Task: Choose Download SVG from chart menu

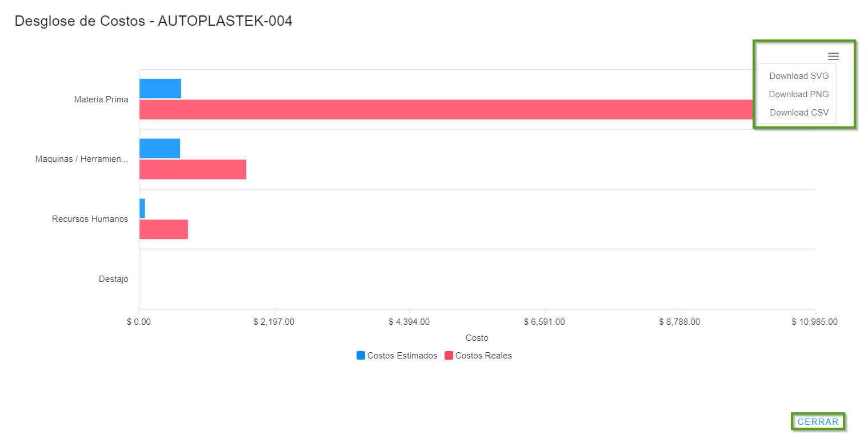Action: tap(798, 76)
